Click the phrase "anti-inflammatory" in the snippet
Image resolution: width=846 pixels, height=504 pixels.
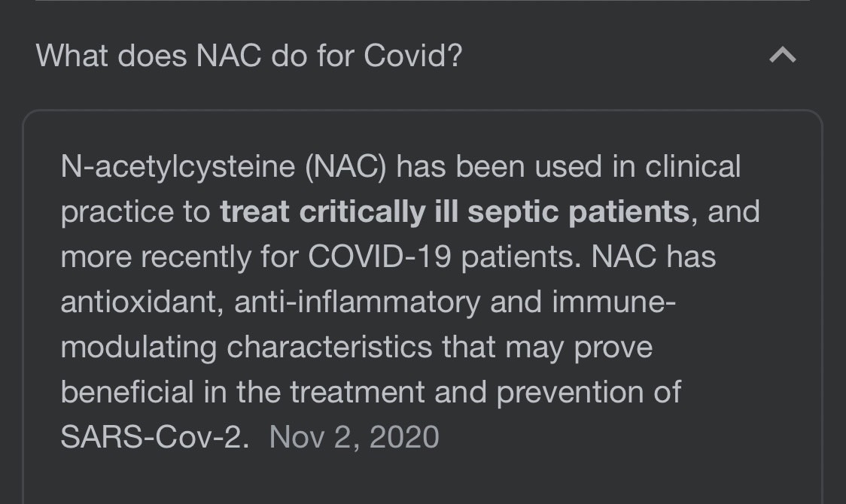point(358,302)
